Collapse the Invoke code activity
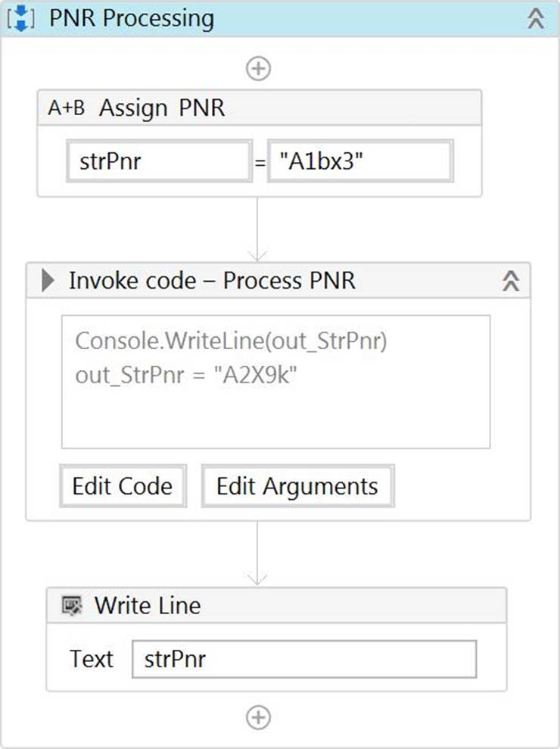Image resolution: width=560 pixels, height=749 pixels. pyautogui.click(x=511, y=281)
